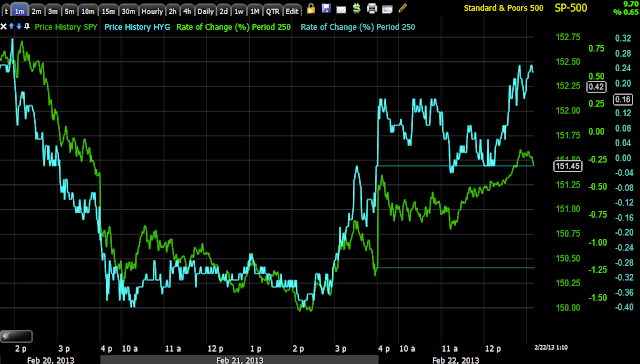
Task: Click the lock icon in the toolbar
Action: pos(311,8)
